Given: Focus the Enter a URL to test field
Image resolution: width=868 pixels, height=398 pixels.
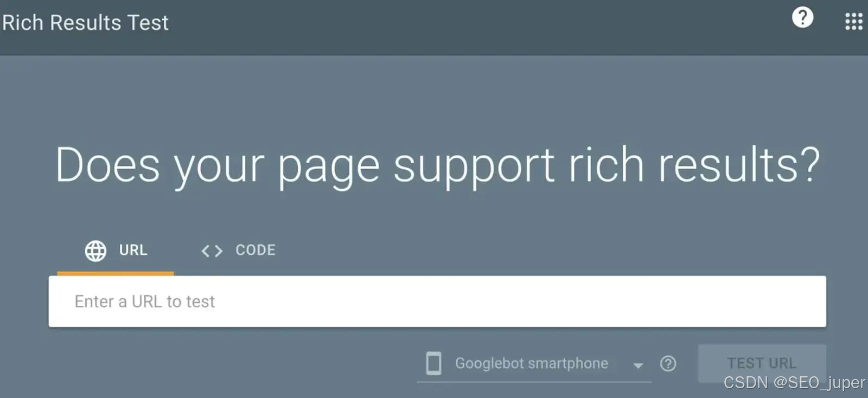Looking at the screenshot, I should [x=437, y=301].
